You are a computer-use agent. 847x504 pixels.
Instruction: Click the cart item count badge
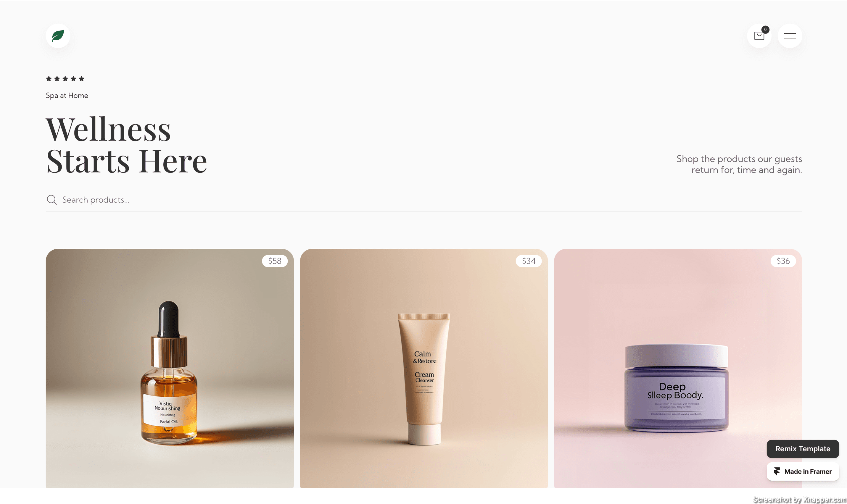point(765,30)
